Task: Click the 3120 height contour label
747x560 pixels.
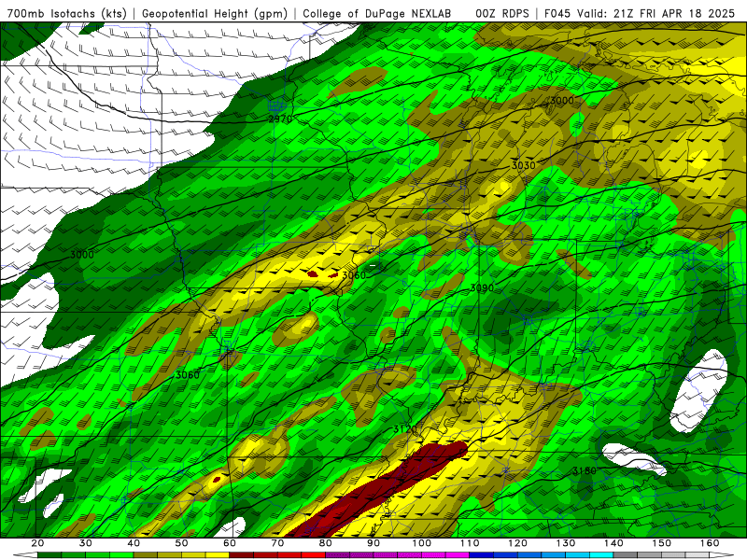Action: click(x=405, y=429)
